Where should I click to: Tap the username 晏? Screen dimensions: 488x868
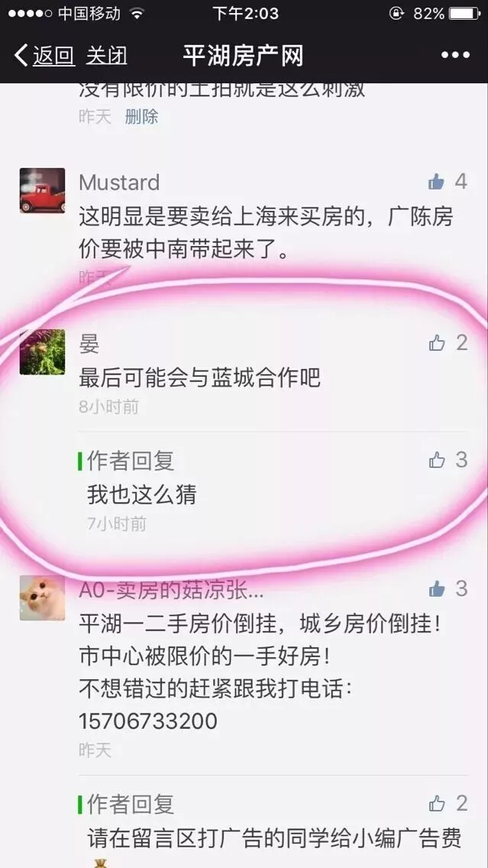click(89, 344)
